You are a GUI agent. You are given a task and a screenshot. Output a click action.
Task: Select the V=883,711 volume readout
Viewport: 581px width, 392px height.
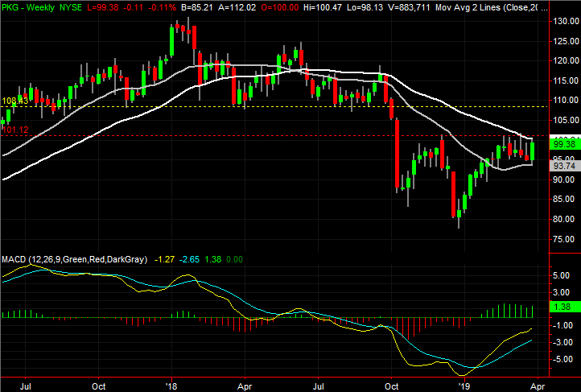click(x=409, y=7)
